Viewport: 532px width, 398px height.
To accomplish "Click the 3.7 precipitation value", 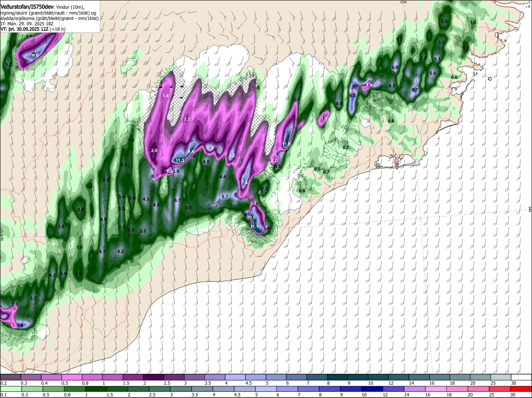I will pos(34,298).
